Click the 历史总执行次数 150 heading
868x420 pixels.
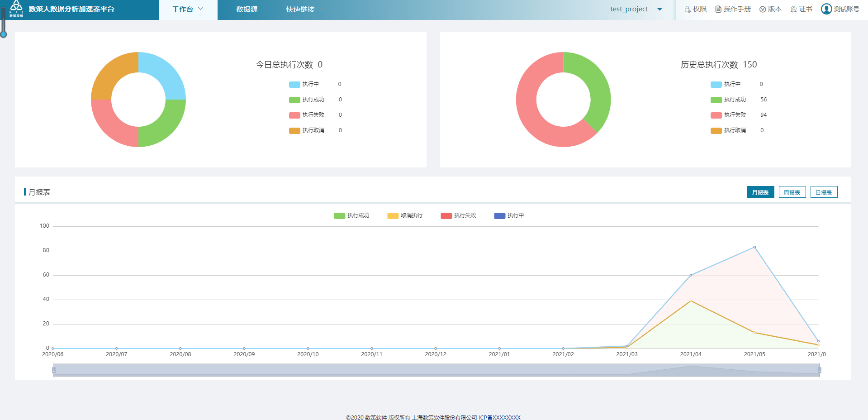tap(719, 65)
